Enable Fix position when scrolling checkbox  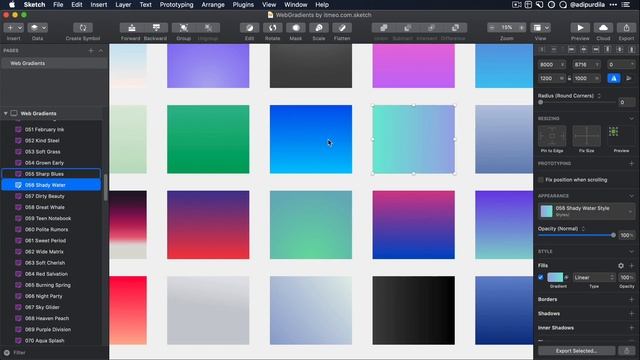pyautogui.click(x=541, y=180)
